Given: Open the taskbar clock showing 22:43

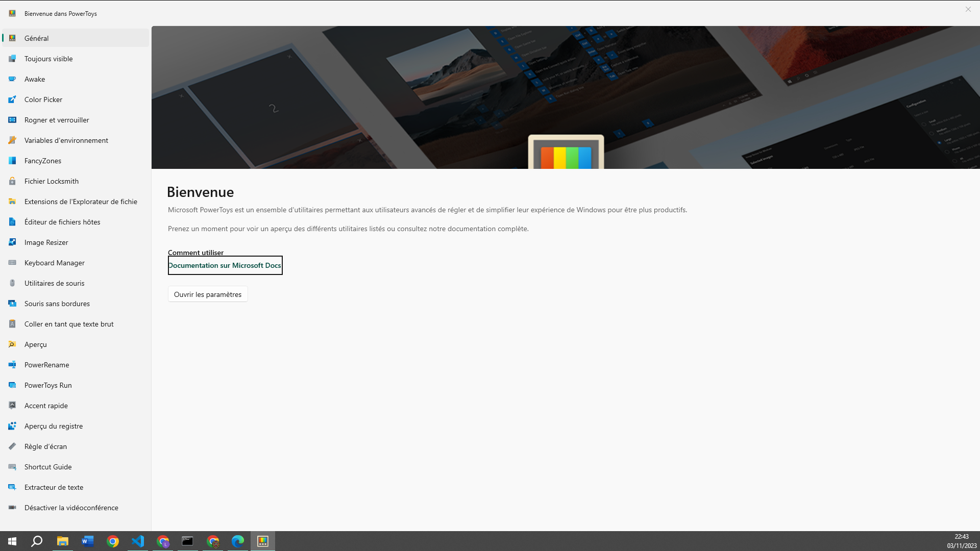Looking at the screenshot, I should click(962, 541).
